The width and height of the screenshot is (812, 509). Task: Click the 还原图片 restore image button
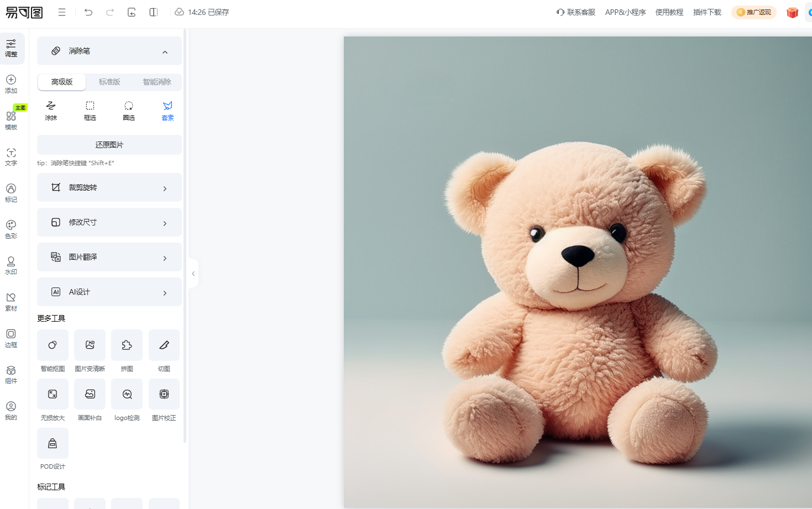click(x=109, y=145)
